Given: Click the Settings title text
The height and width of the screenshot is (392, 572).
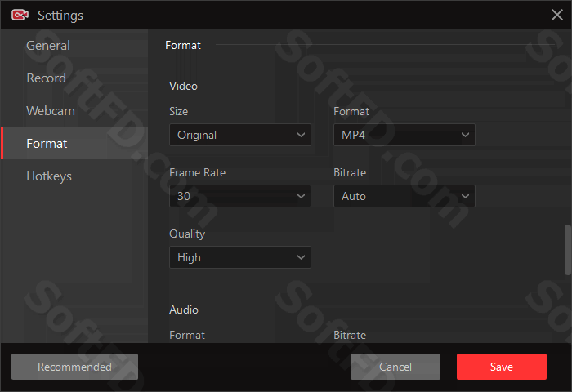Looking at the screenshot, I should pos(60,16).
